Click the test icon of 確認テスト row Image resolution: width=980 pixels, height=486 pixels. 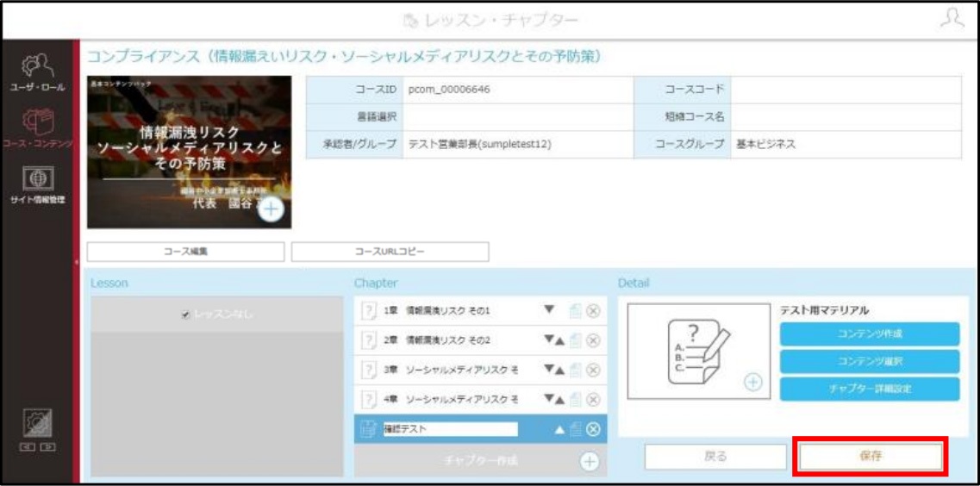pyautogui.click(x=370, y=428)
